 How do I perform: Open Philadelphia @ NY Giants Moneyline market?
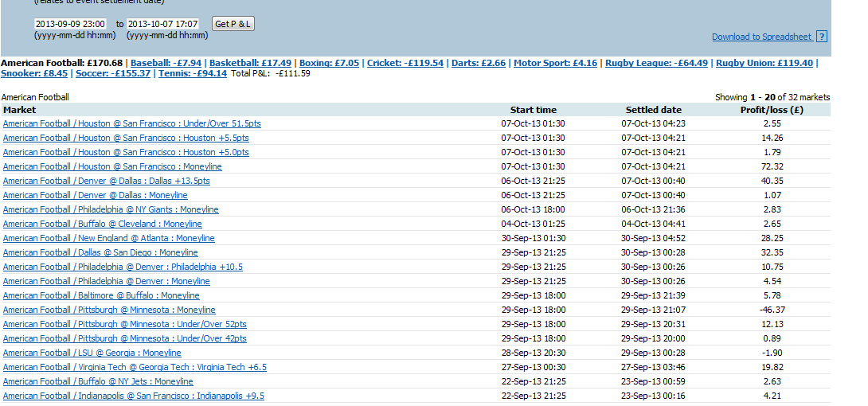pyautogui.click(x=111, y=209)
